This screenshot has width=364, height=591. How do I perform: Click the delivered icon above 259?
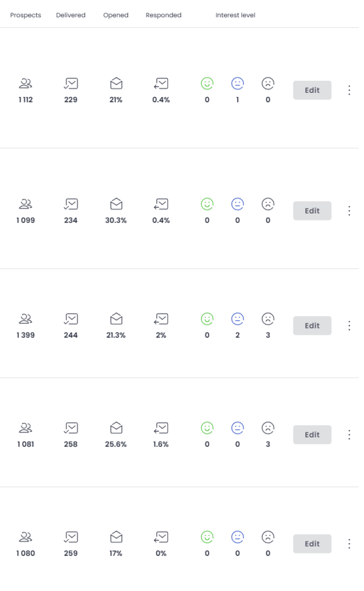[x=71, y=537]
